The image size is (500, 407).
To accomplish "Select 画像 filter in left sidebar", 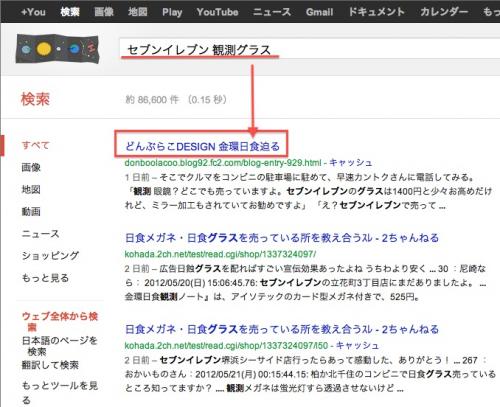I will click(31, 167).
